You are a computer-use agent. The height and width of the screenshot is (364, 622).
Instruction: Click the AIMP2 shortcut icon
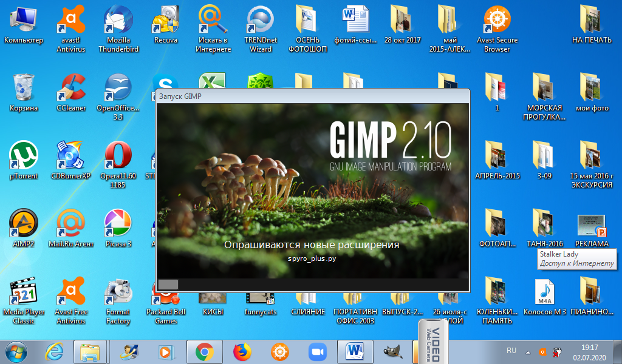(x=24, y=223)
